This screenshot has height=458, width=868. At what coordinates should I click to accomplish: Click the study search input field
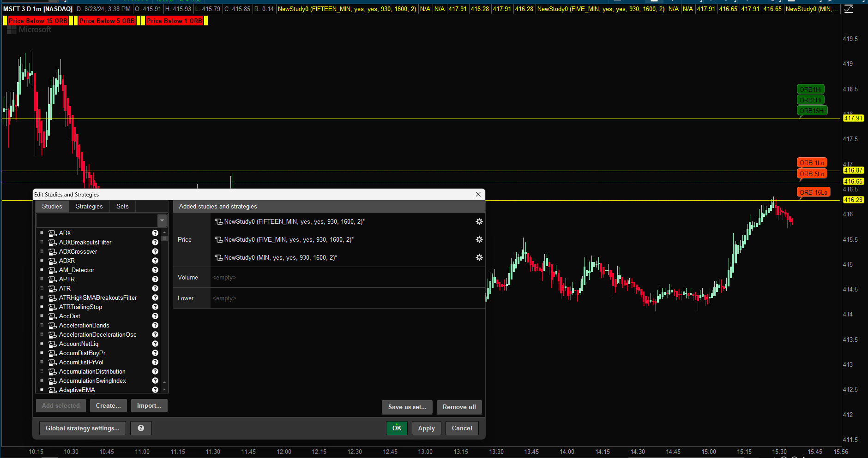[x=97, y=220]
